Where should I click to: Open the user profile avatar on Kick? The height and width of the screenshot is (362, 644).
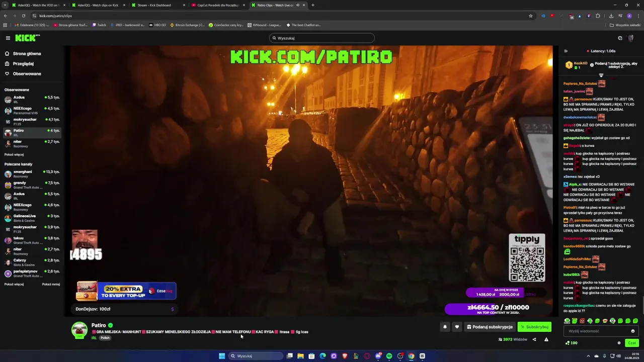click(631, 38)
